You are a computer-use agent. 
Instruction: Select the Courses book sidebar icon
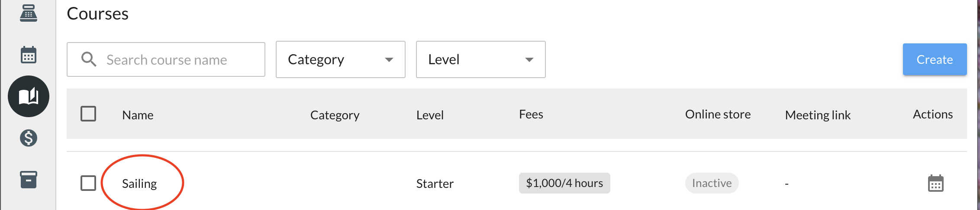pos(29,96)
